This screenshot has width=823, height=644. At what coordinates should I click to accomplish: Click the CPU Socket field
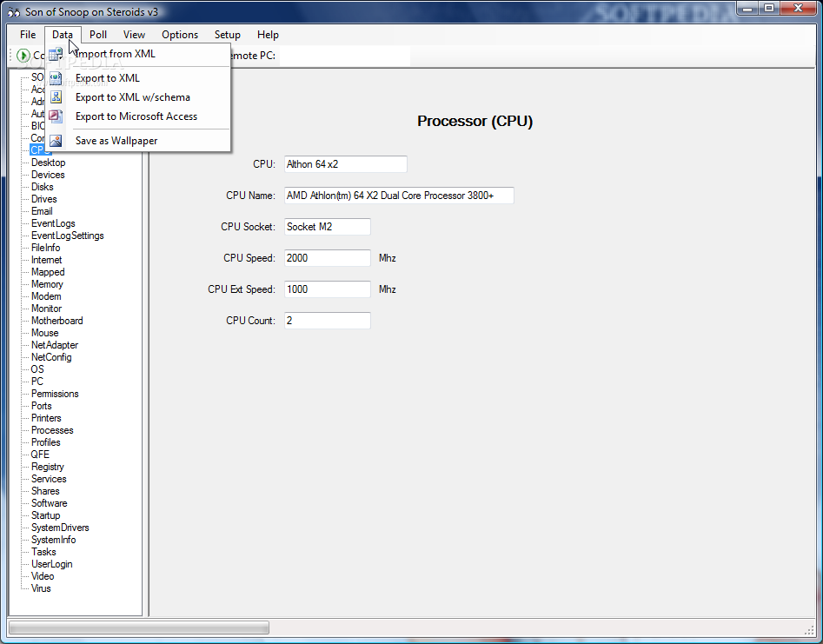click(x=328, y=227)
